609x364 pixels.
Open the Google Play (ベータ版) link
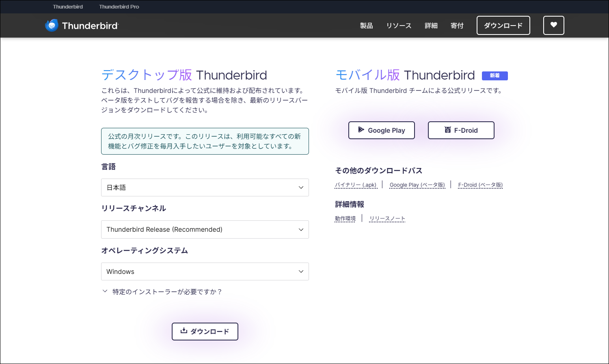coord(417,185)
